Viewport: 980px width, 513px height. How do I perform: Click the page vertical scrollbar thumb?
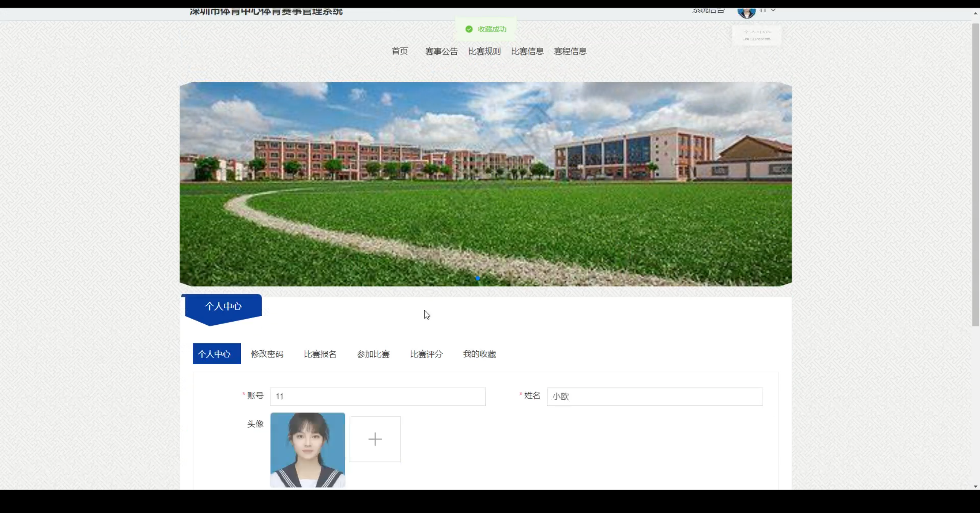pos(975,174)
